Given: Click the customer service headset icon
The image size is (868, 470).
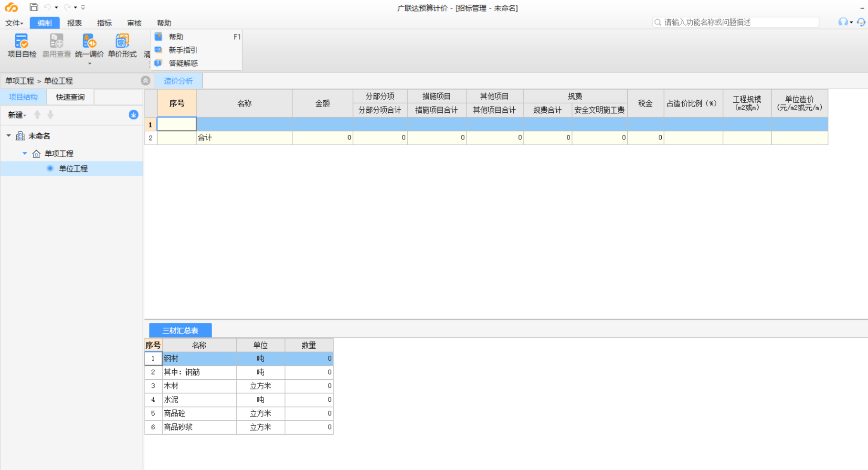Looking at the screenshot, I should (861, 22).
